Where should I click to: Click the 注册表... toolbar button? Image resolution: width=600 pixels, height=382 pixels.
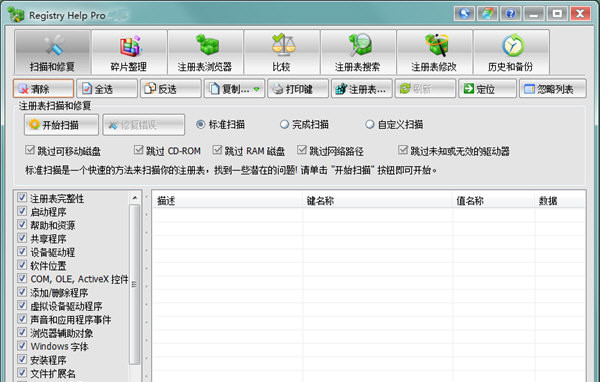pyautogui.click(x=362, y=89)
